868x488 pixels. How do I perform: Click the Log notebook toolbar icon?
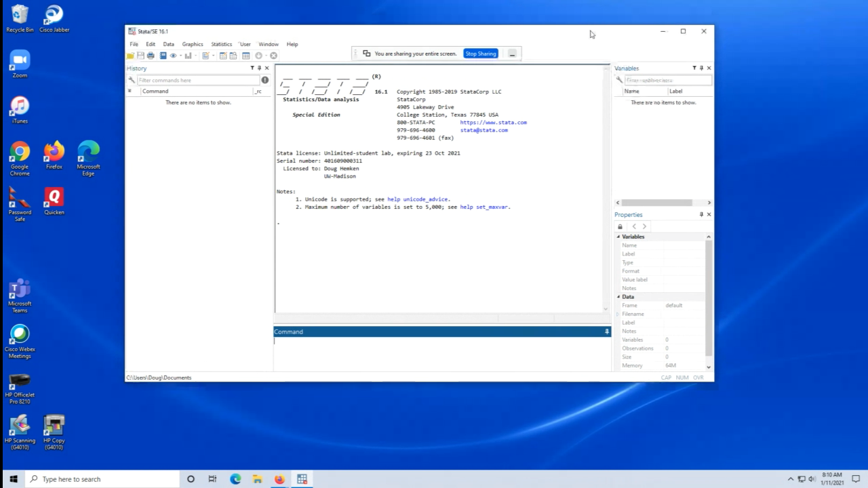163,56
